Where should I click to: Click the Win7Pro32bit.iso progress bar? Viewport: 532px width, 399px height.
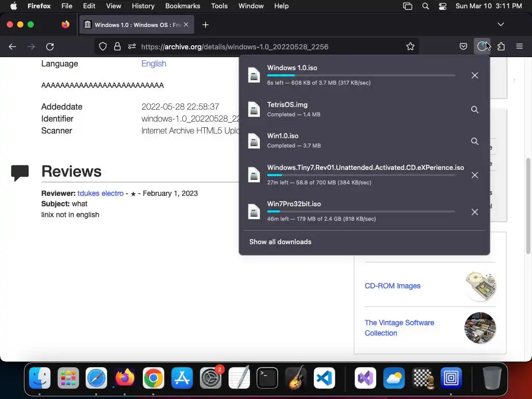(x=361, y=211)
